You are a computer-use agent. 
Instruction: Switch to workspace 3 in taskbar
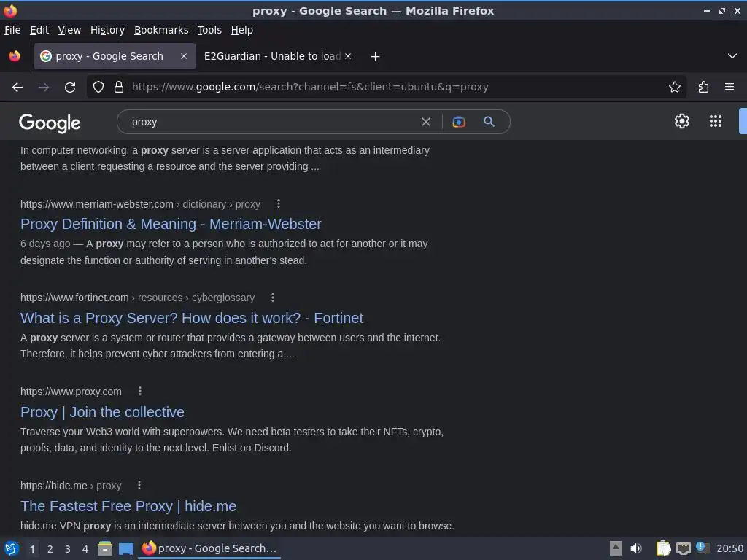[x=68, y=549]
